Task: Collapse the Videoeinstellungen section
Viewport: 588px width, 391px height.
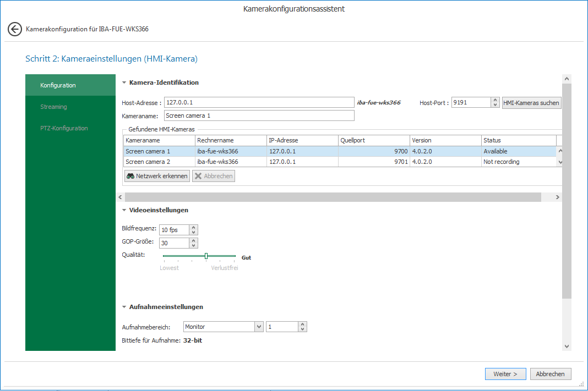Action: (x=124, y=210)
